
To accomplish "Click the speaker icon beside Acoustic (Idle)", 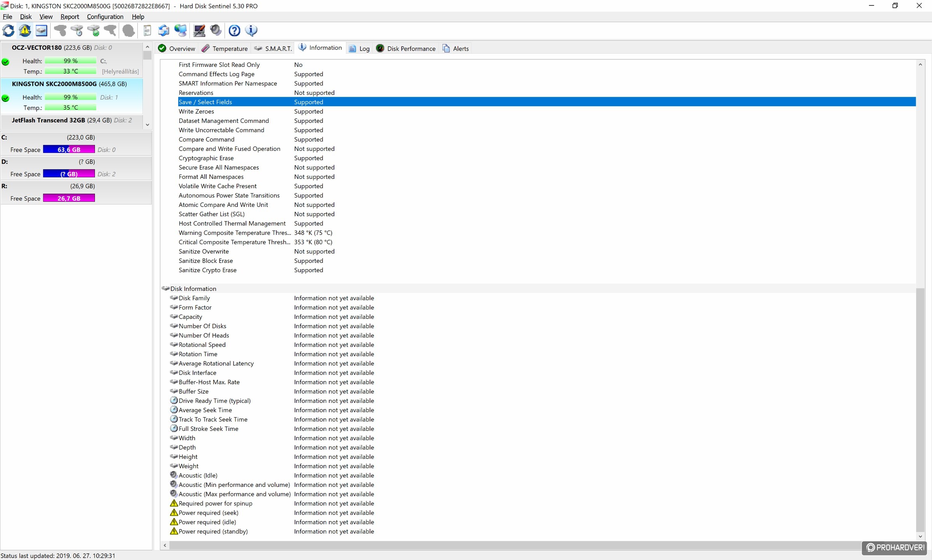I will click(x=174, y=475).
